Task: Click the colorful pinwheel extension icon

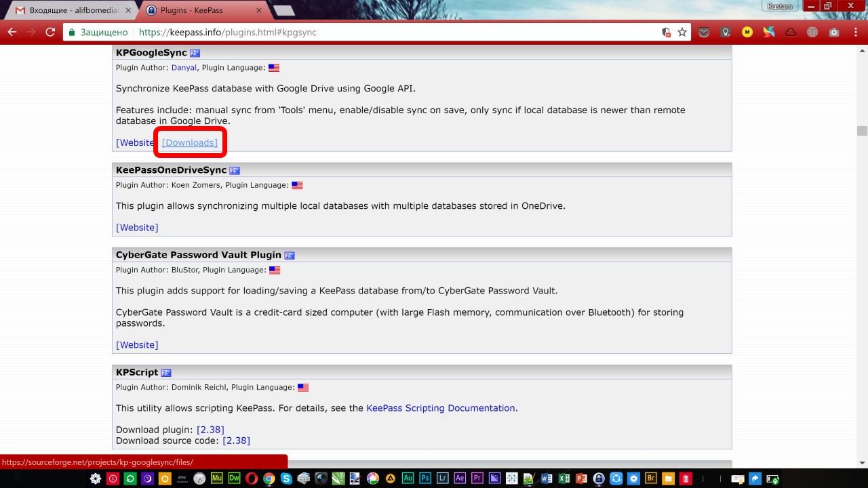Action: click(769, 32)
